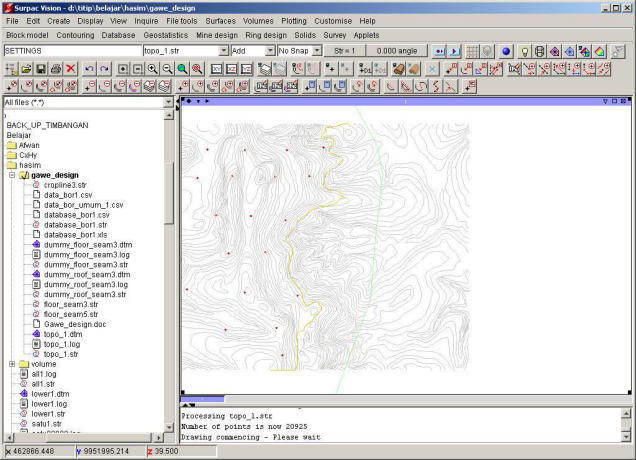The width and height of the screenshot is (636, 460).
Task: Click the blue sphere render icon
Action: pyautogui.click(x=505, y=50)
